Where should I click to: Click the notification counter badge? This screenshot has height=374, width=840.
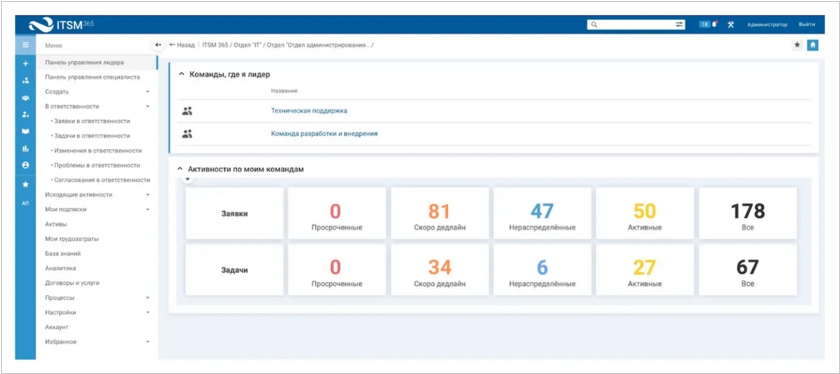(x=704, y=24)
